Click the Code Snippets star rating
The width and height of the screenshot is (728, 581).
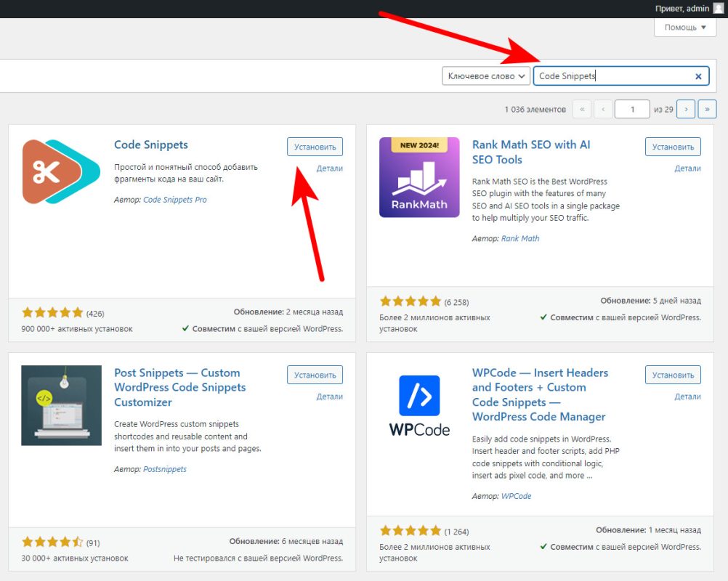coord(52,313)
